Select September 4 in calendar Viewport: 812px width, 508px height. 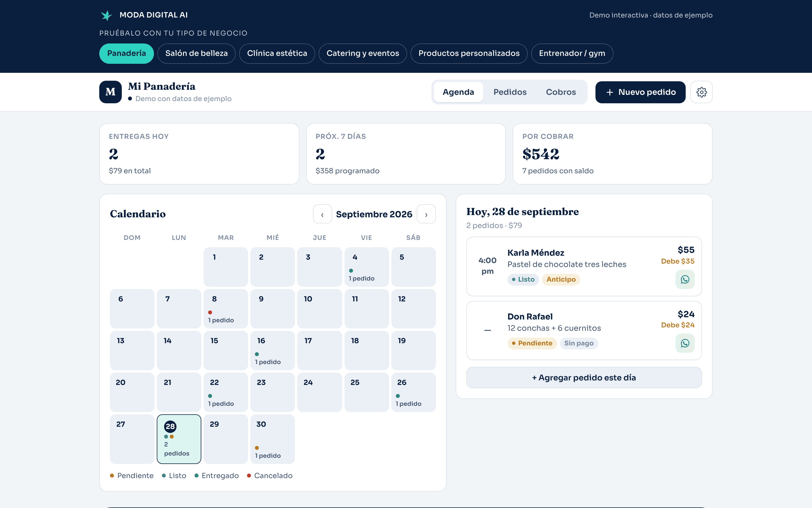[x=367, y=267]
